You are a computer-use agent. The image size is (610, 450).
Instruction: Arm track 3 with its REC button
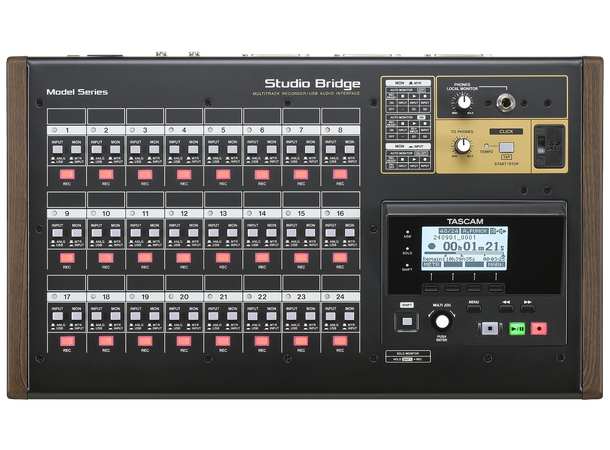[x=145, y=174]
